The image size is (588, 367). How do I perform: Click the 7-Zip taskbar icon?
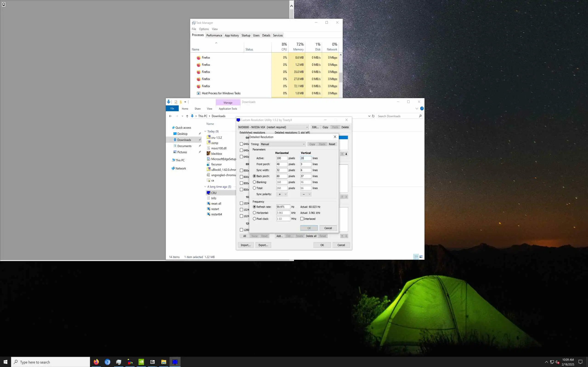point(153,362)
